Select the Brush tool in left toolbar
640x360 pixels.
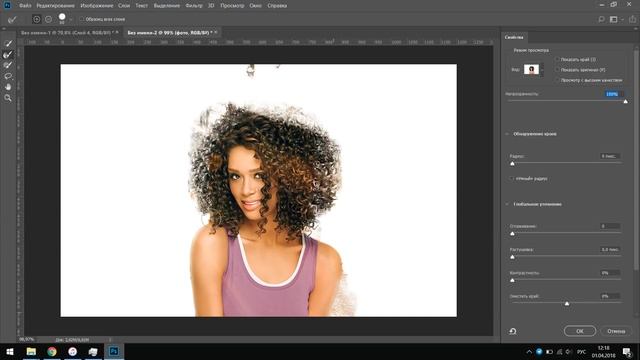click(8, 65)
